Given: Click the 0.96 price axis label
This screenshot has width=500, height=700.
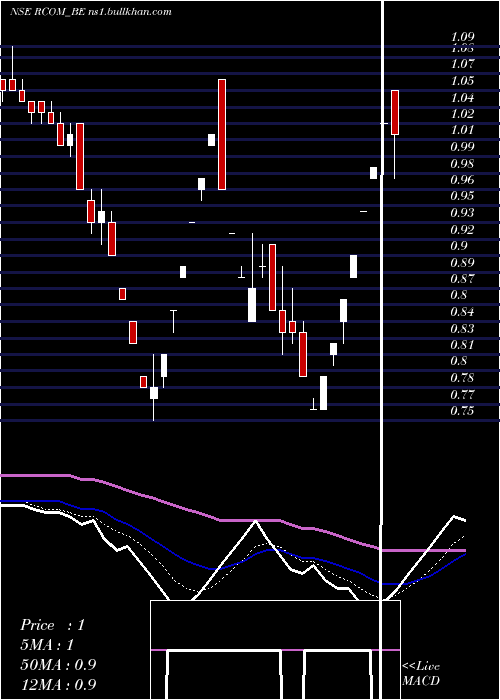Looking at the screenshot, I should (462, 179).
